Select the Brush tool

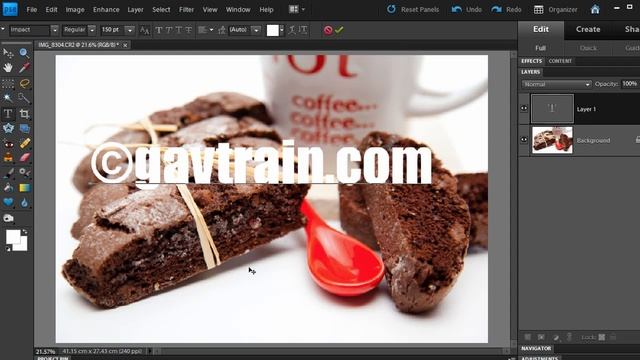coord(8,173)
